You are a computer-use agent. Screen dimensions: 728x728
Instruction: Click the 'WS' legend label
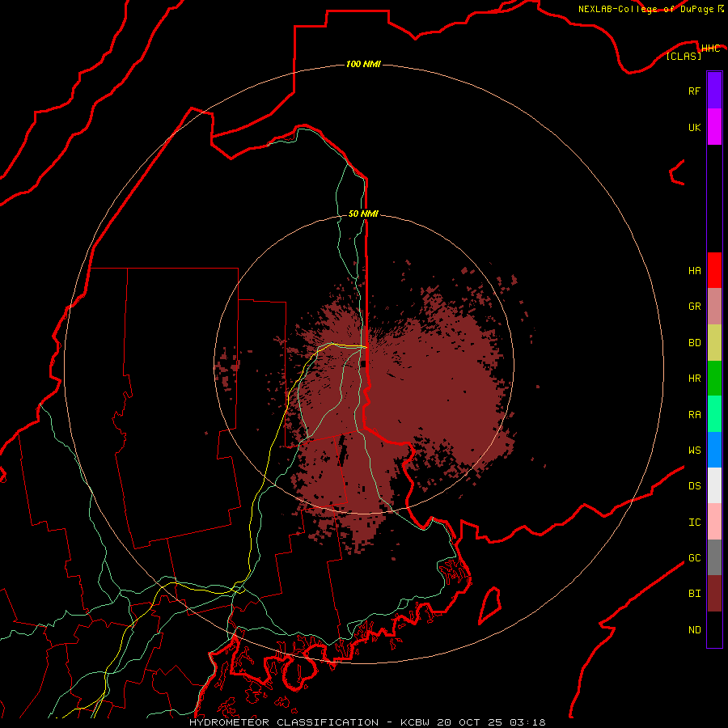coord(694,451)
